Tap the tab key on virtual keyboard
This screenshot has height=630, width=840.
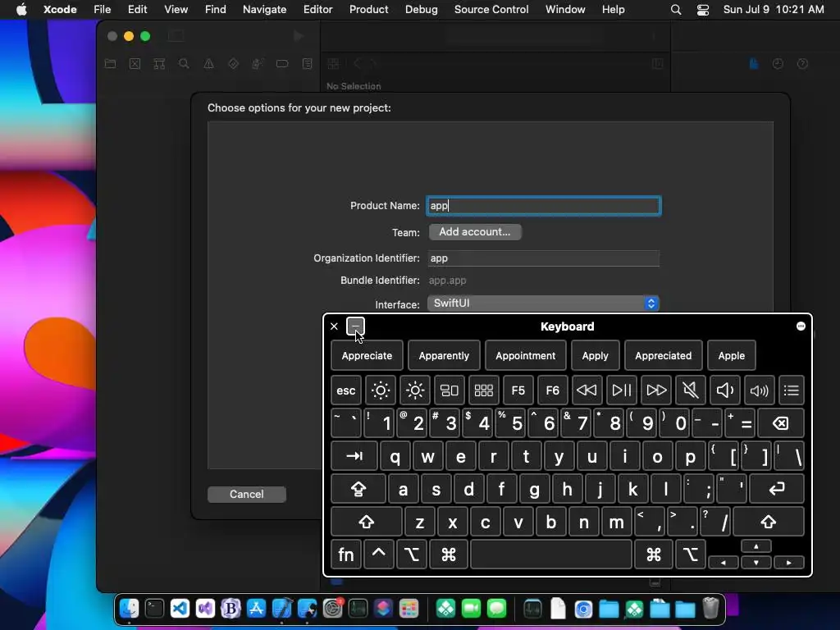coord(354,456)
